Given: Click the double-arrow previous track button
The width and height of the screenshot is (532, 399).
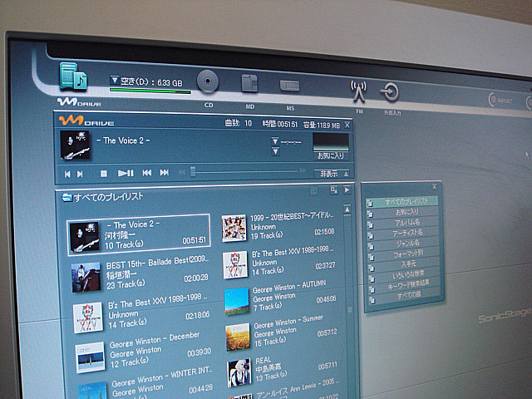Looking at the screenshot, I should click(146, 173).
